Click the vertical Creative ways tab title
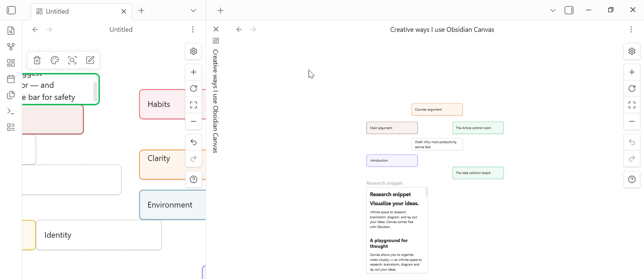Viewport: 644px width, 279px height. [215, 101]
